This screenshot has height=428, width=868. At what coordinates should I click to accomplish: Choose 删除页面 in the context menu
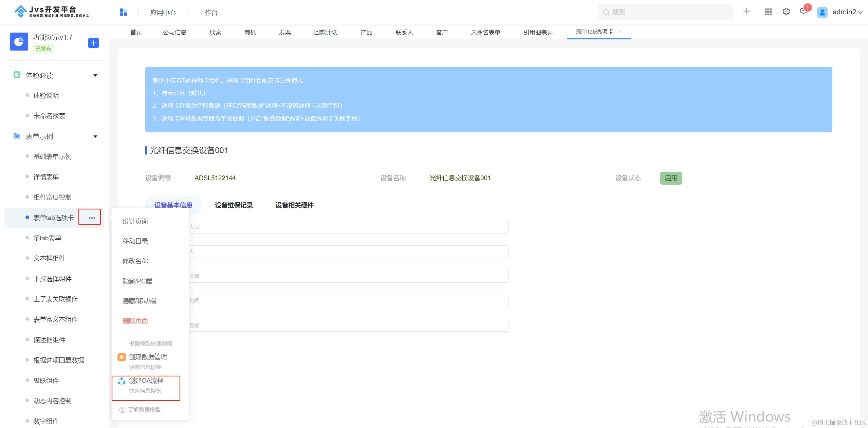click(x=135, y=321)
